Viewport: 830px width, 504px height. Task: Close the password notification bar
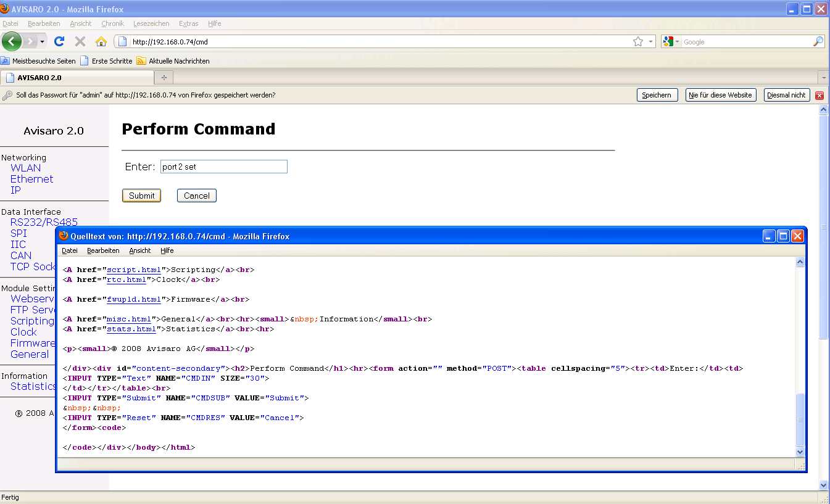point(820,96)
